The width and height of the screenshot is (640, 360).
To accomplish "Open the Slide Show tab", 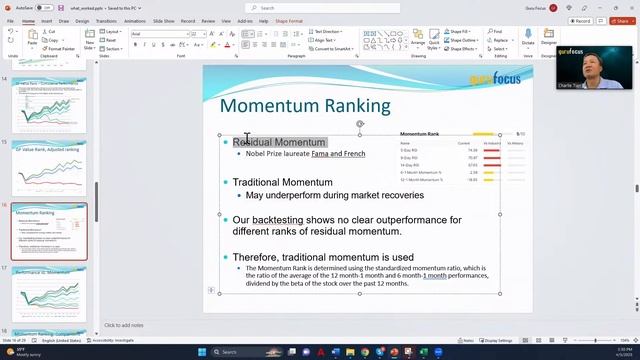I will (x=164, y=21).
